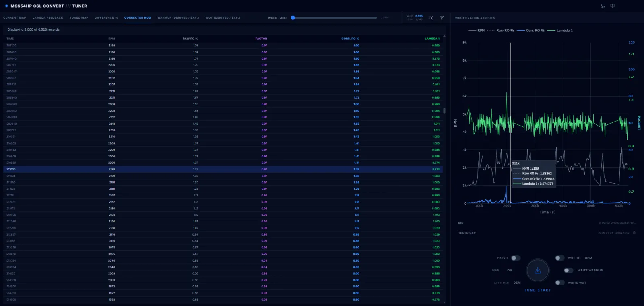
Task: Switch on the WOT TH toggle
Action: click(x=559, y=258)
